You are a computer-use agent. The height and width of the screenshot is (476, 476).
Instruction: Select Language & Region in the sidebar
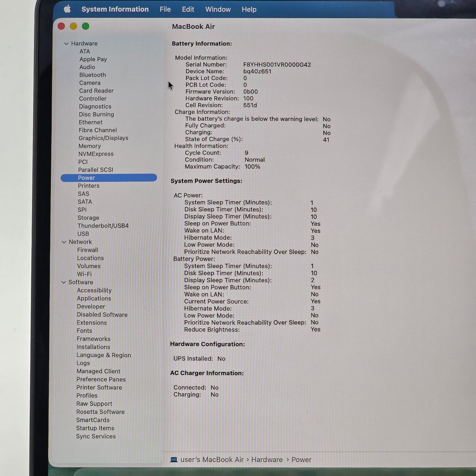[x=104, y=355]
